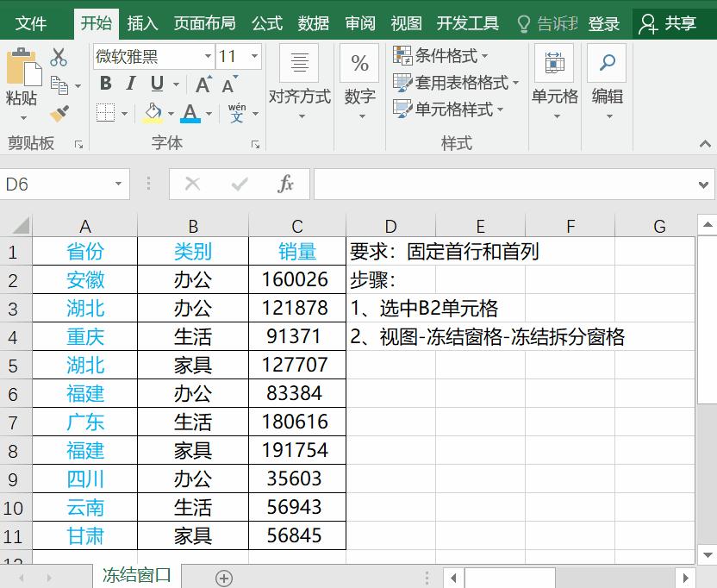
Task: Click the 登录 (Sign in) link
Action: click(603, 23)
